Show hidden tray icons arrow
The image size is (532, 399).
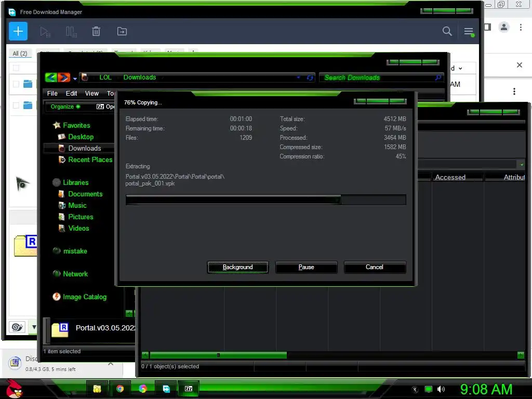point(415,389)
